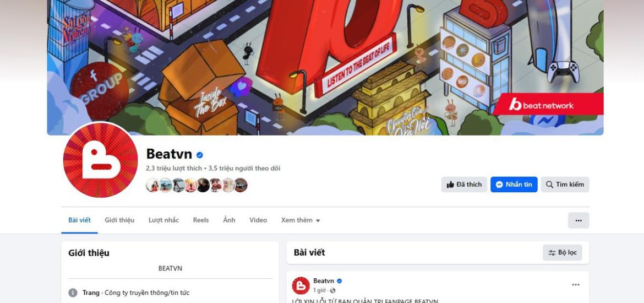
Task: Open the Video tab
Action: point(258,220)
